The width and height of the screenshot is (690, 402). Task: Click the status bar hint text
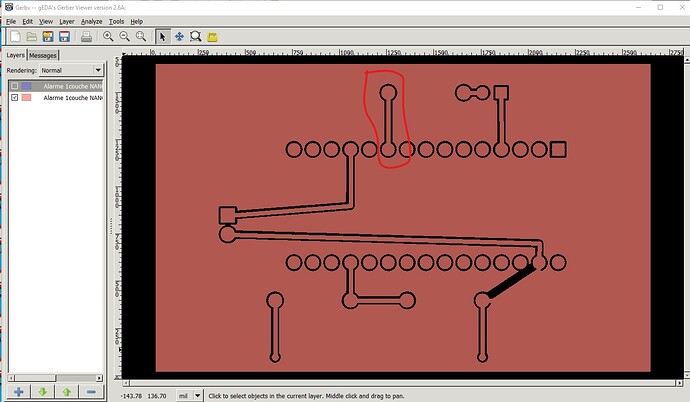(306, 396)
